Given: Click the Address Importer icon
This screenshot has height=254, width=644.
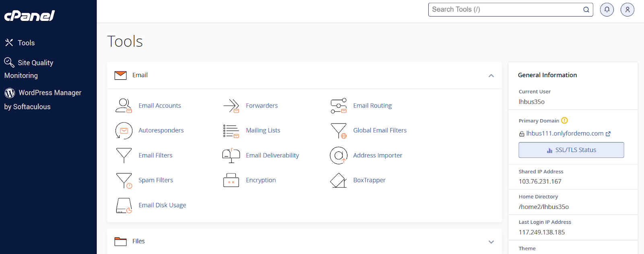Looking at the screenshot, I should [339, 155].
